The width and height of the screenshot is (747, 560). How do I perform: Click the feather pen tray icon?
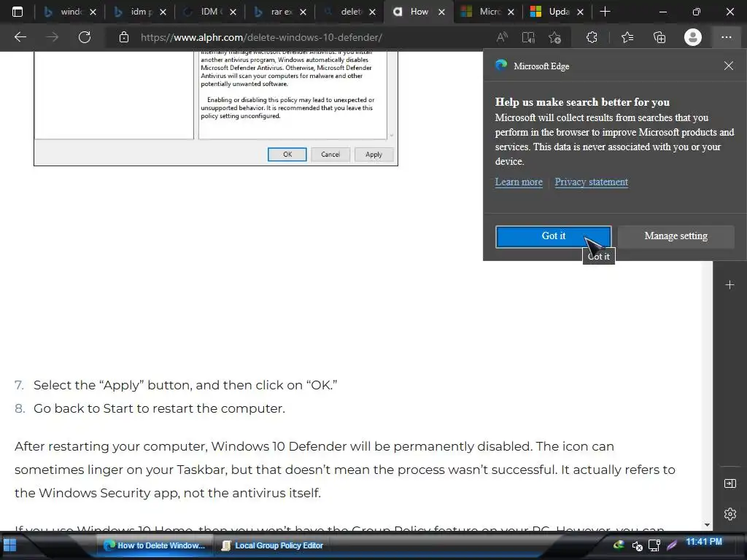(x=672, y=545)
